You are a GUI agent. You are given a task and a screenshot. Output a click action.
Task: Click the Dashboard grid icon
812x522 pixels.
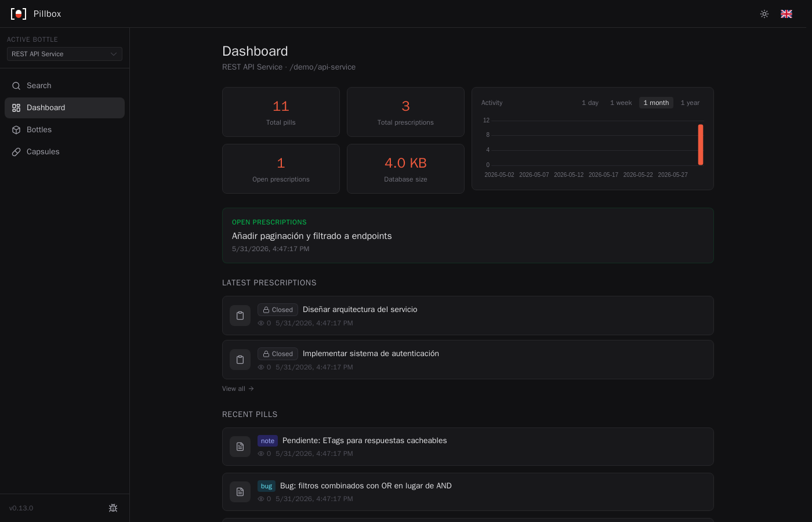pyautogui.click(x=16, y=108)
